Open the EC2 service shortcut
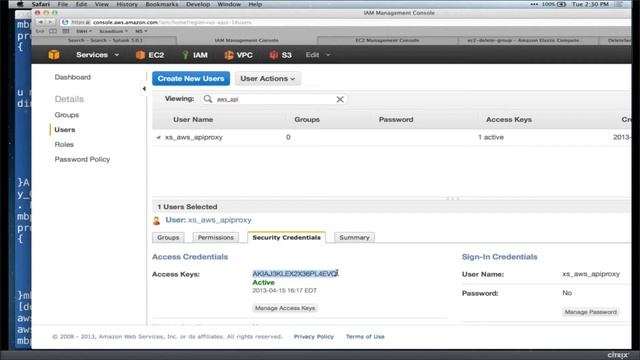 150,55
